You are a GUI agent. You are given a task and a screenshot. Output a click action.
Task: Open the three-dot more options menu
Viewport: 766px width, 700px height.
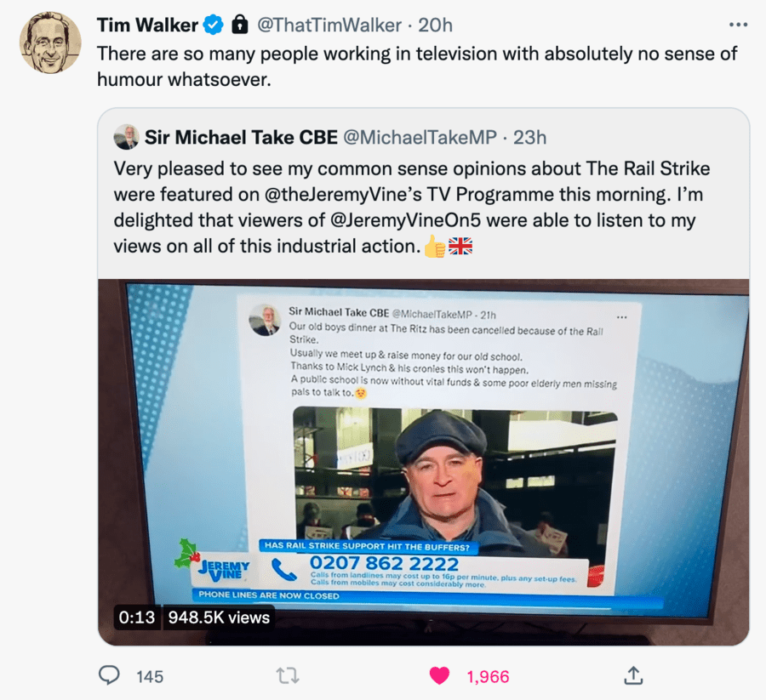[738, 25]
